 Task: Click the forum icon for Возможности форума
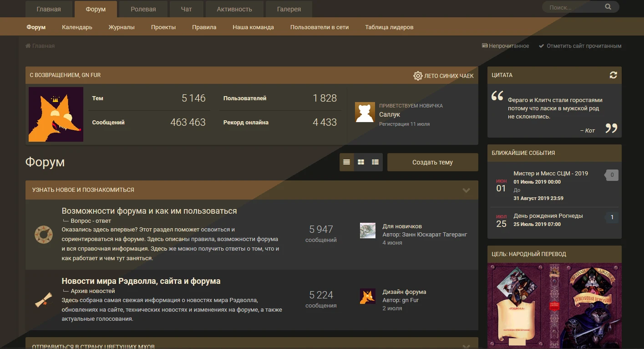[44, 235]
